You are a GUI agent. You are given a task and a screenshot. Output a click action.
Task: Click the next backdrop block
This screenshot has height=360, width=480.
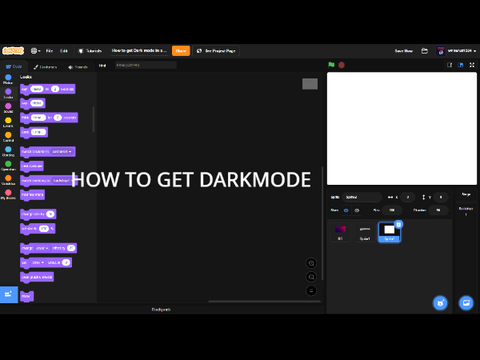coord(32,195)
